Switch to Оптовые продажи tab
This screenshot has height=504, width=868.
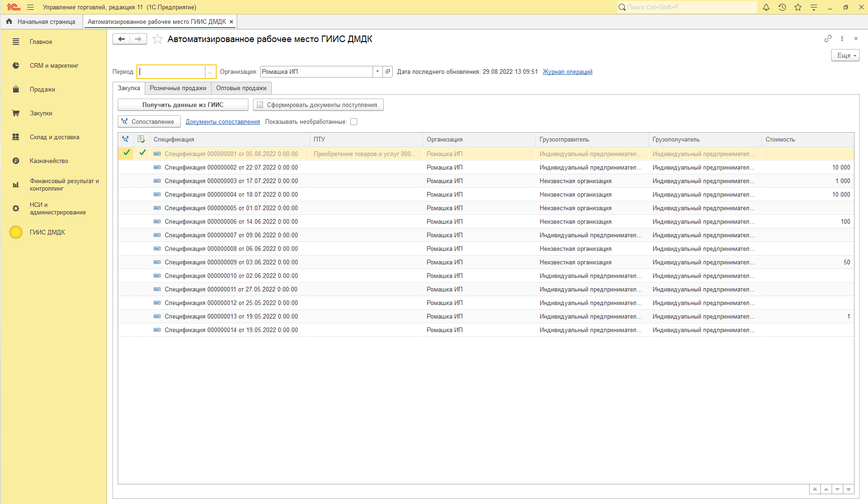click(241, 88)
